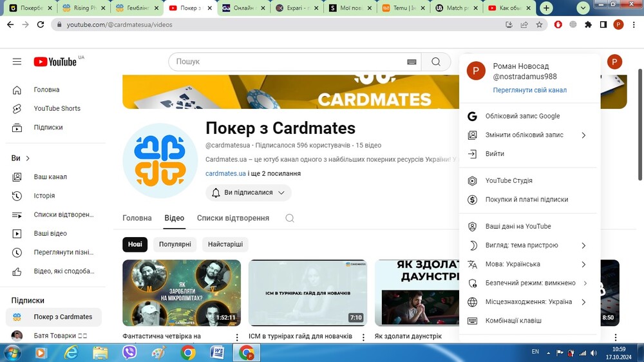
Task: Open the tab search dropdown arrow
Action: pyautogui.click(x=583, y=8)
